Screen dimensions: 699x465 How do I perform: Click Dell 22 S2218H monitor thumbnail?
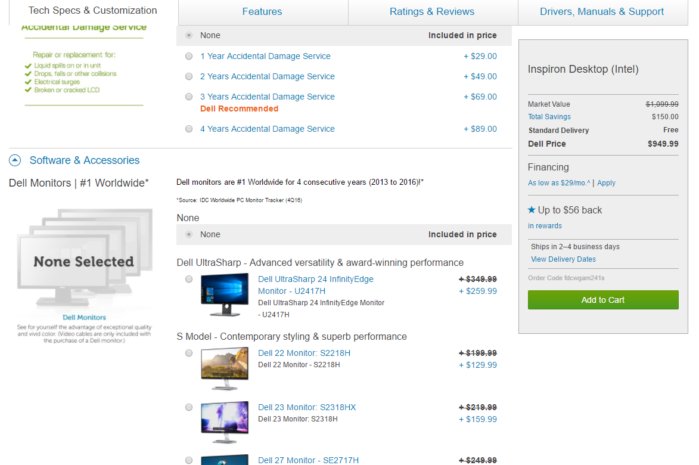pos(225,369)
